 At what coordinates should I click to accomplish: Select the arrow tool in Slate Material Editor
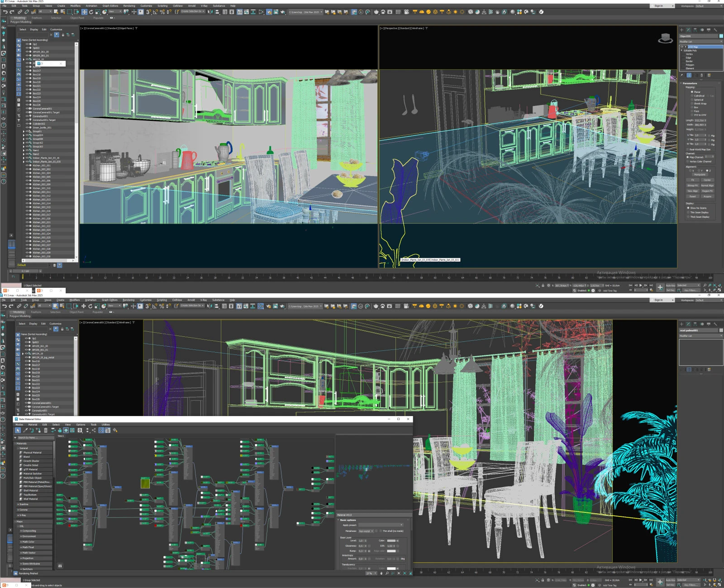[18, 430]
